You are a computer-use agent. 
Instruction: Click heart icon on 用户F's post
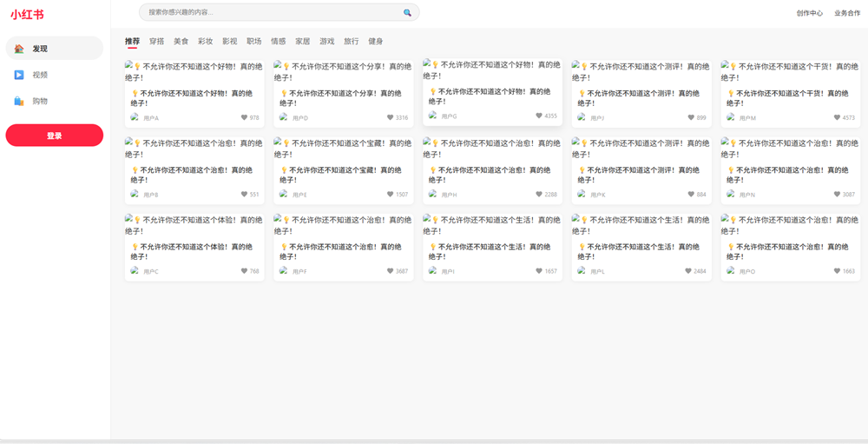point(391,271)
